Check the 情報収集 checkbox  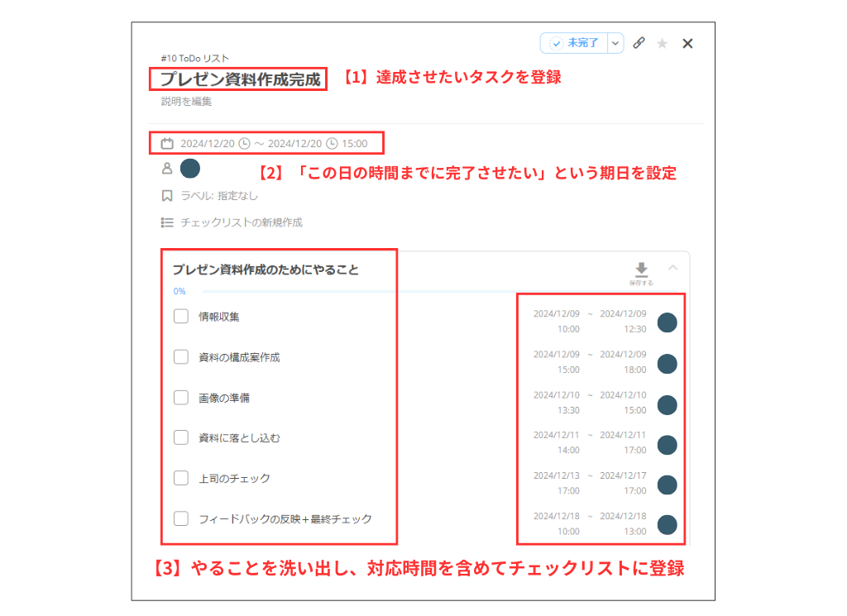coord(180,316)
